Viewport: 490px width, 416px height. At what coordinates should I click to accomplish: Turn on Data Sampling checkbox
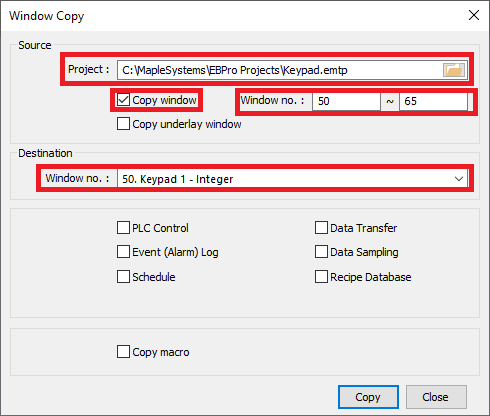coord(321,252)
